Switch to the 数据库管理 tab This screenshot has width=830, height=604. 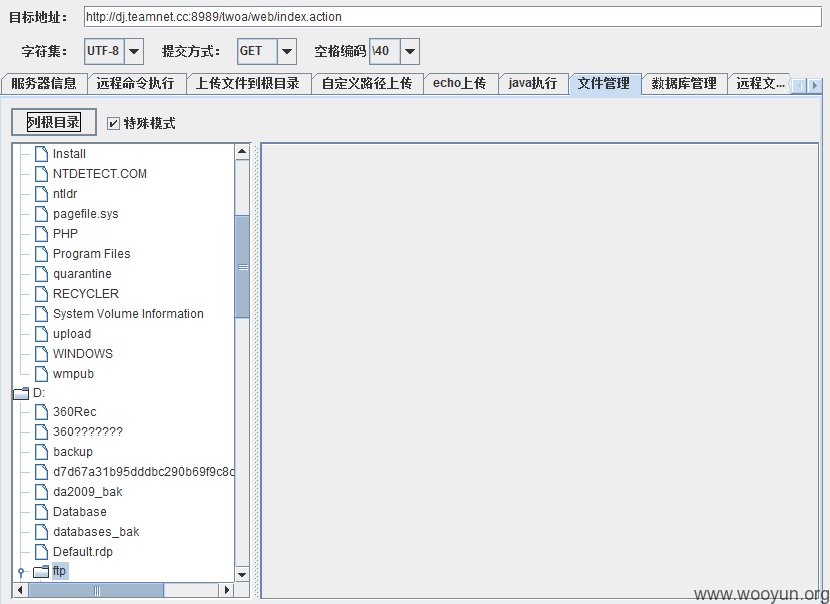pyautogui.click(x=684, y=84)
